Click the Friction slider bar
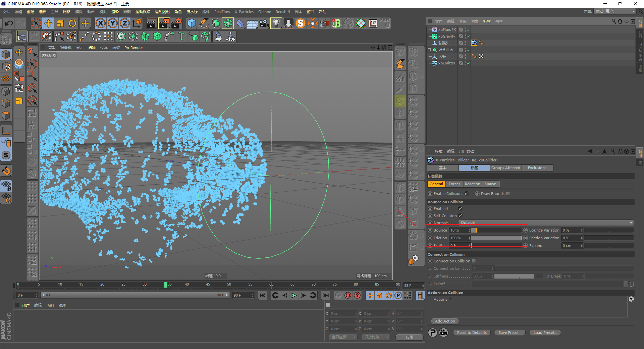 pos(496,238)
